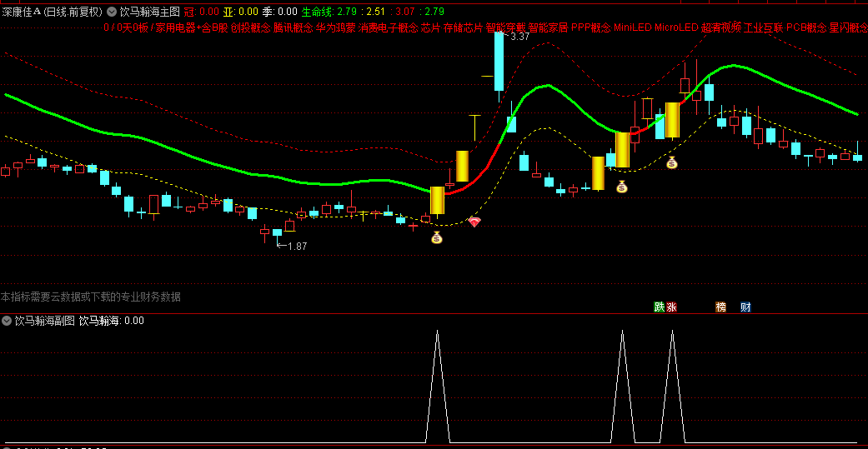The width and height of the screenshot is (868, 449).
Task: Click the money bag icon below the 1.87 low area
Action: (437, 237)
